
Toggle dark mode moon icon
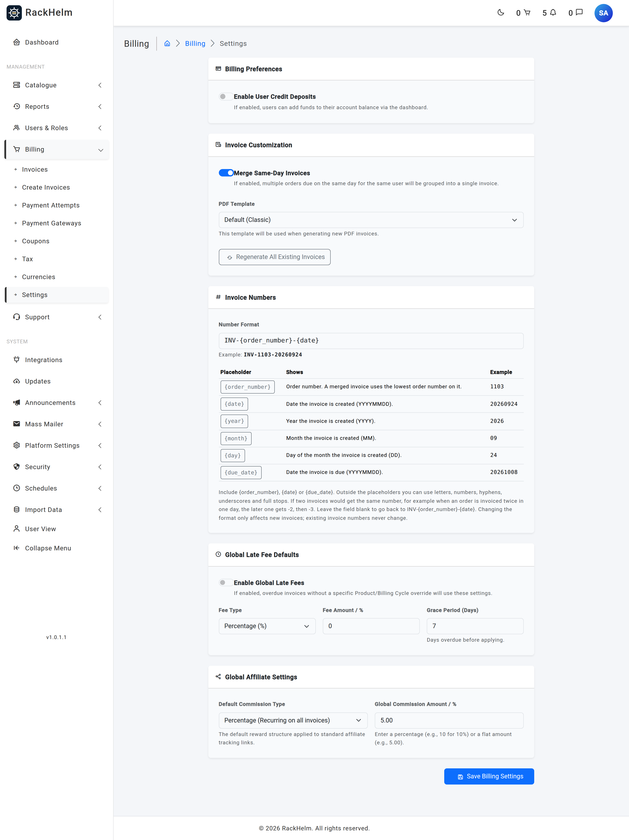click(501, 12)
